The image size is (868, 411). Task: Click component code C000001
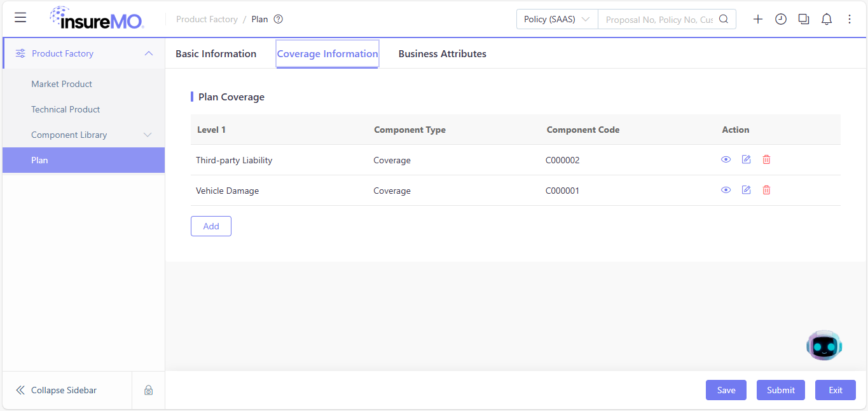(x=563, y=191)
